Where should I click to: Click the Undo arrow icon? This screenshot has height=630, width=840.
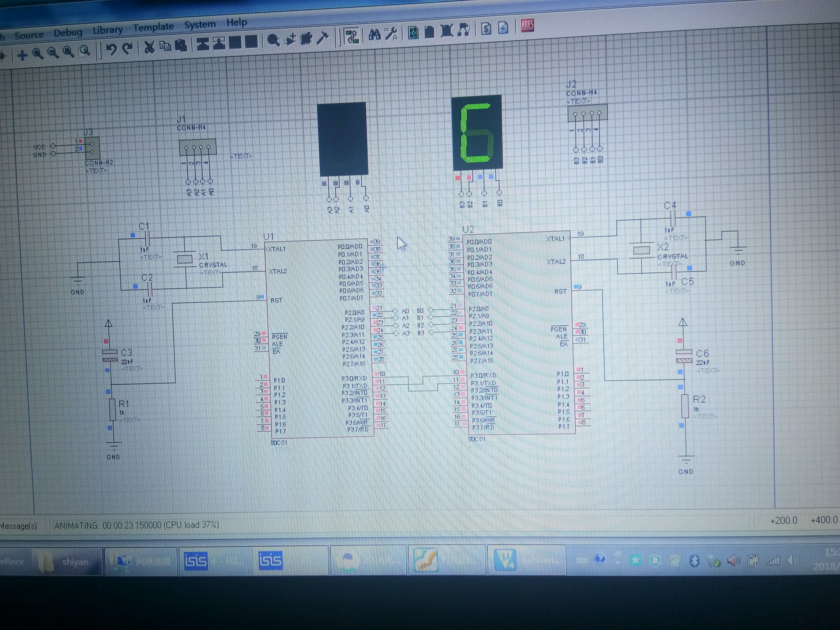click(111, 49)
